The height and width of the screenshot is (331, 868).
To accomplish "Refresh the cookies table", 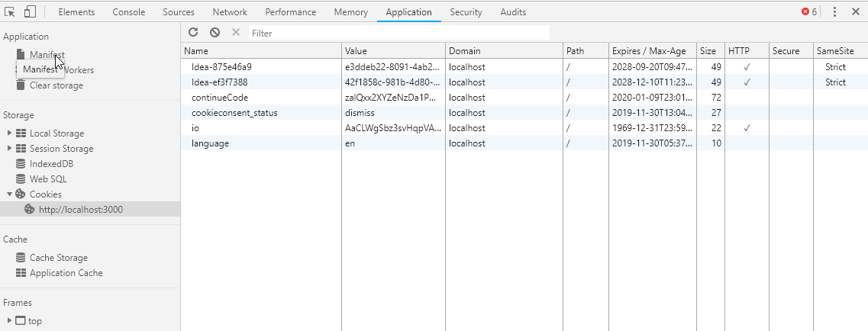I will tap(193, 33).
